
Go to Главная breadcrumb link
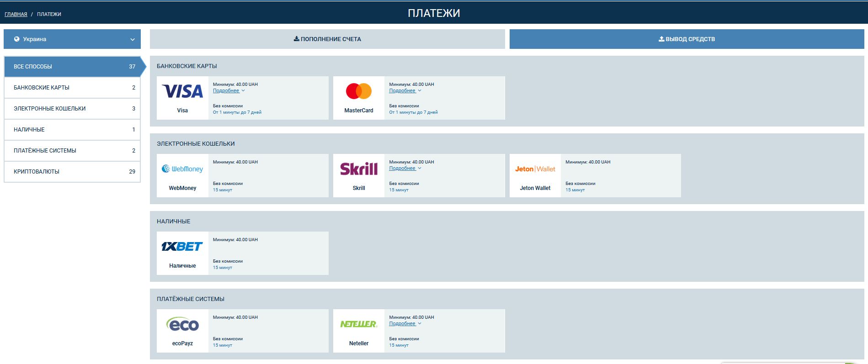tap(16, 14)
